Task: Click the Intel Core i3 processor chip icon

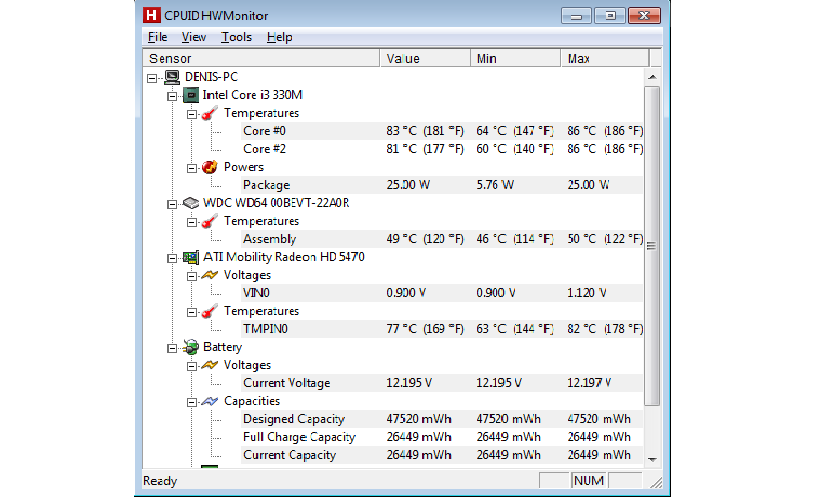Action: (x=191, y=95)
